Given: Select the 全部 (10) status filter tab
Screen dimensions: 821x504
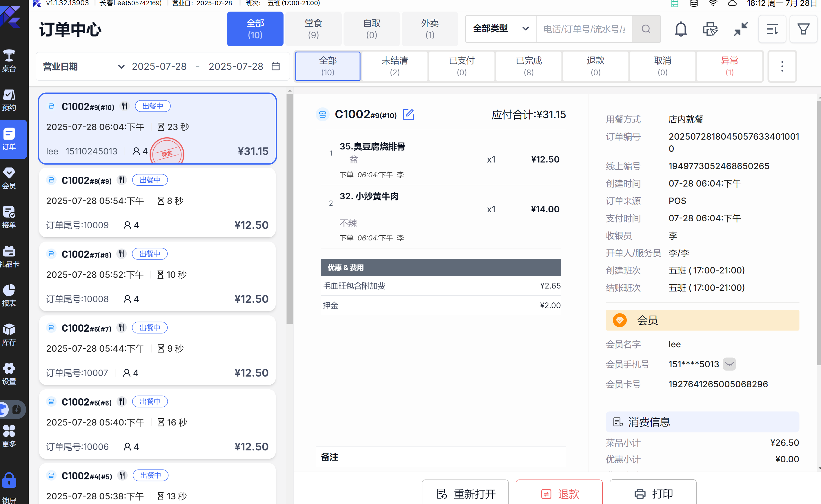Looking at the screenshot, I should click(x=328, y=66).
